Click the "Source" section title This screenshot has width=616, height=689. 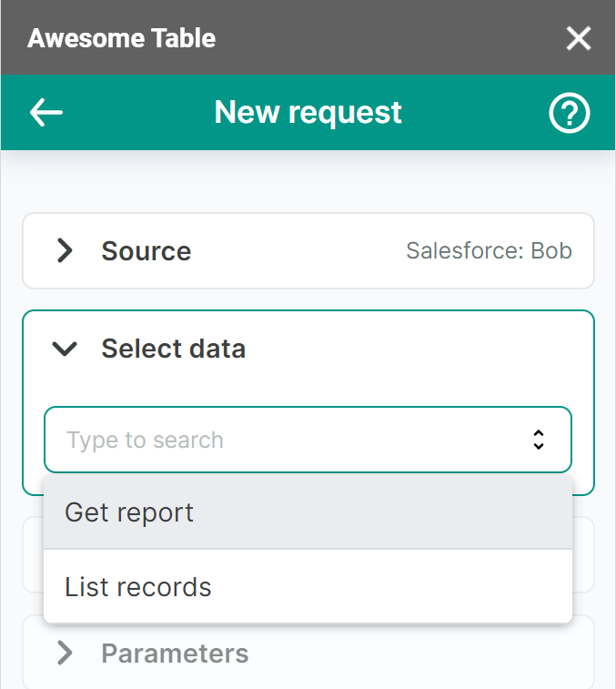146,251
